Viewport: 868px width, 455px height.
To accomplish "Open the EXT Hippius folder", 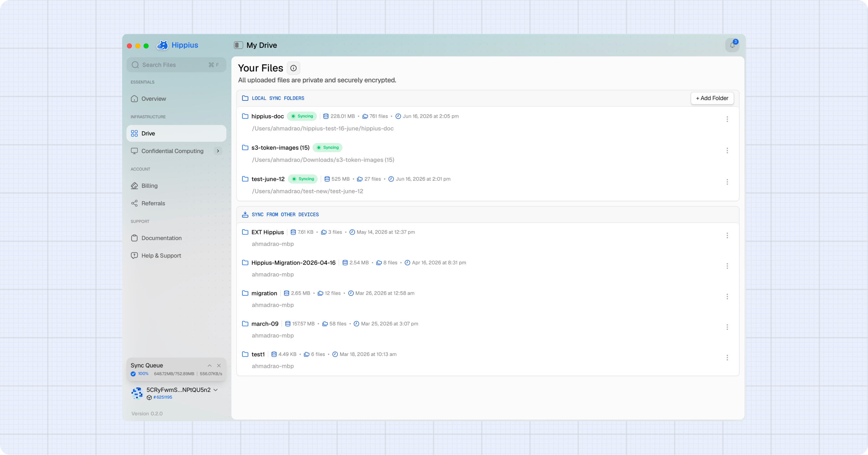I will point(268,232).
